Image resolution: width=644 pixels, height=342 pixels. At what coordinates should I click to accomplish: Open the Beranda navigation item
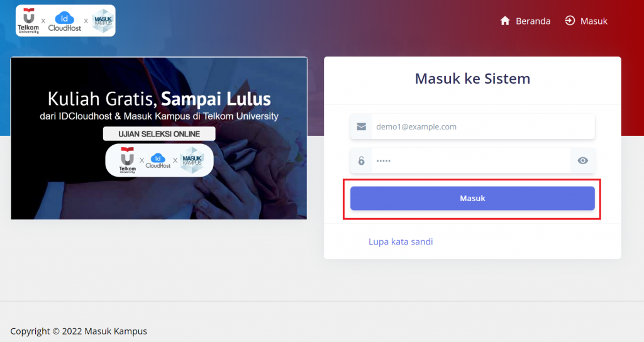coord(533,21)
